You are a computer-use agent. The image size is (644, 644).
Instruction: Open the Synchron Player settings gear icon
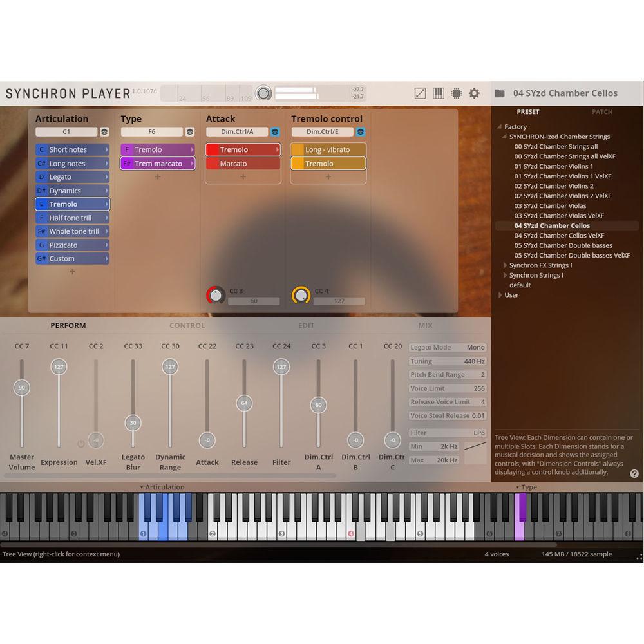[474, 93]
